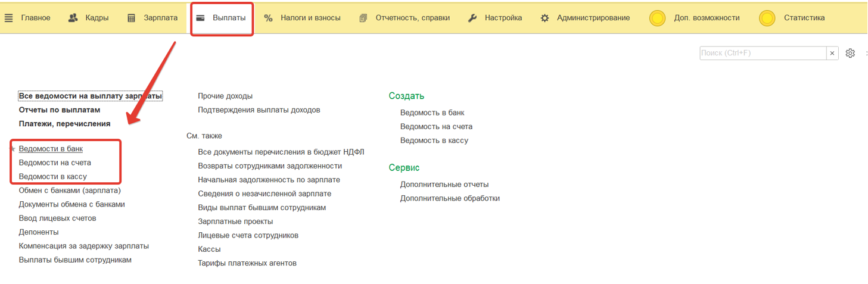Click the hamburger icon beside Главное
Viewport: 868px width, 284px height.
(x=9, y=18)
